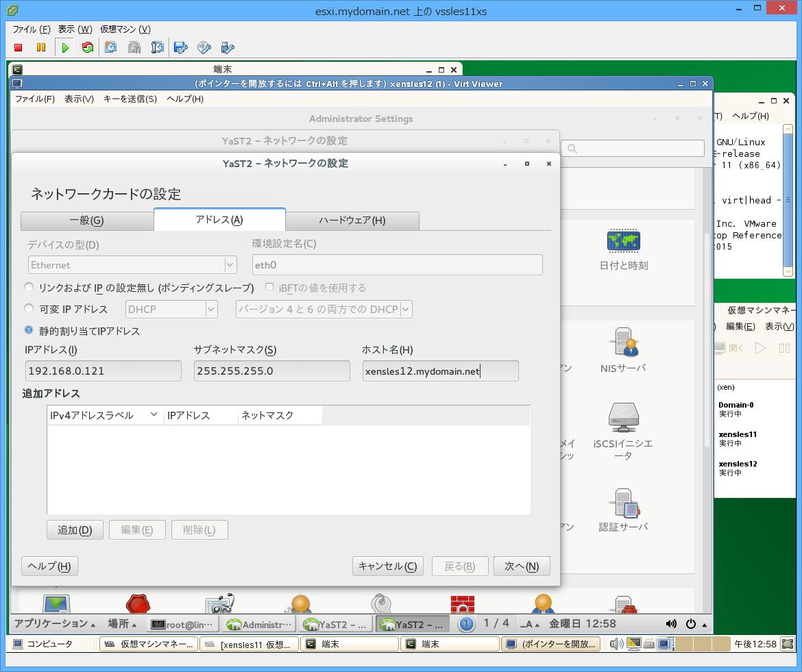Screen dimensions: 802x672
Task: Click the terminal window scrollbar on the right
Action: tap(788, 201)
